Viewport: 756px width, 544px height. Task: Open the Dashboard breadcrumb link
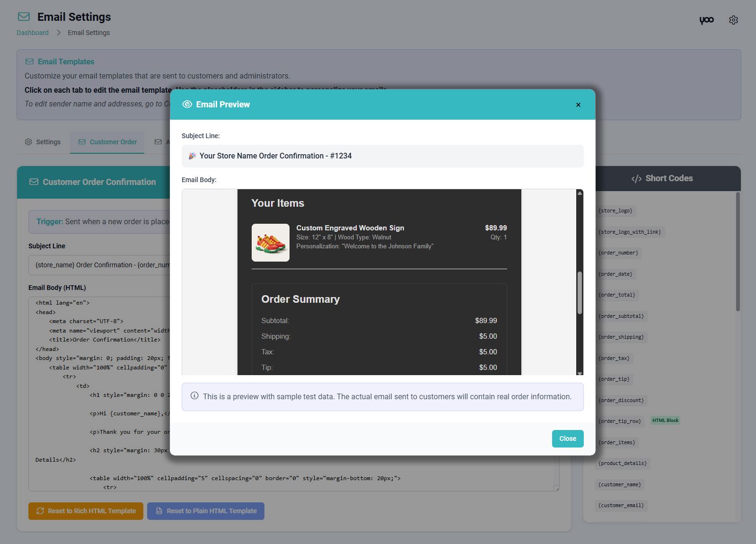[33, 33]
